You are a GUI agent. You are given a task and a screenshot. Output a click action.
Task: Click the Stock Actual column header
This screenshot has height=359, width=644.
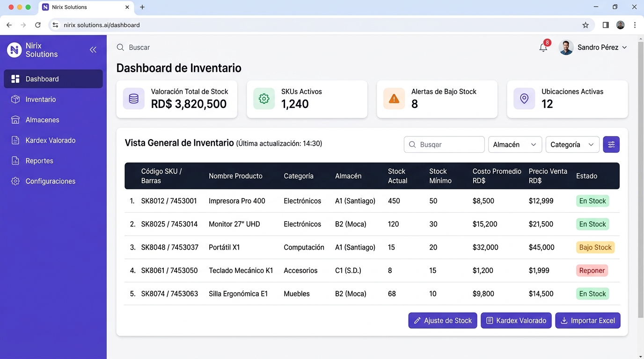[397, 176]
